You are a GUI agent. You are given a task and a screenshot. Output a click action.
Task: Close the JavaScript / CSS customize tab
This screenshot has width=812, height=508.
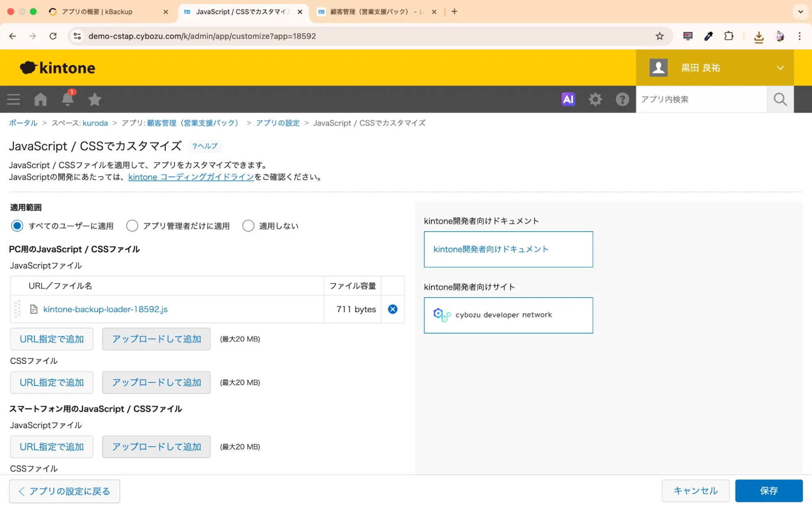click(x=300, y=12)
